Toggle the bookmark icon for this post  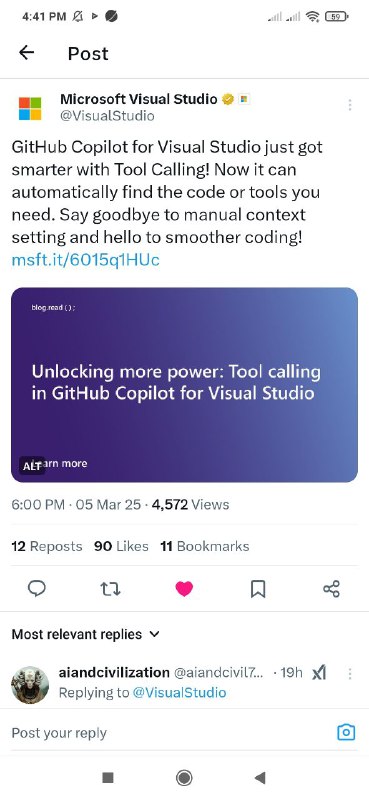coord(258,589)
